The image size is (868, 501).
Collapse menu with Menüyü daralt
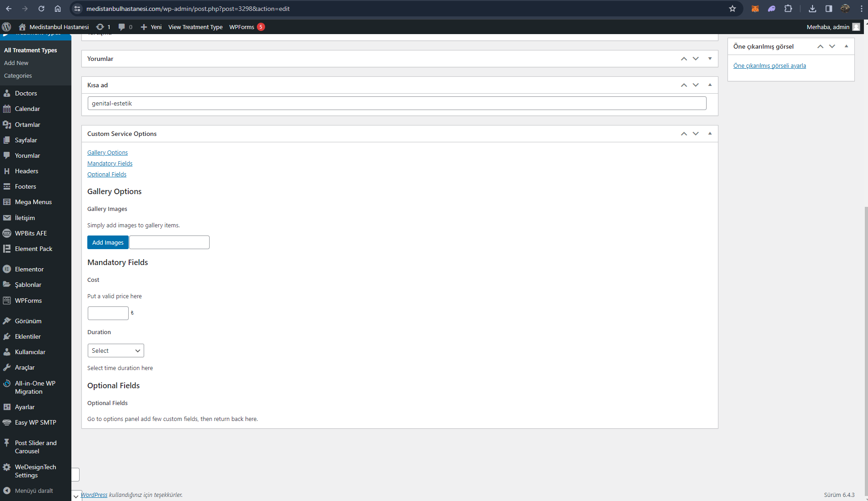tap(34, 491)
